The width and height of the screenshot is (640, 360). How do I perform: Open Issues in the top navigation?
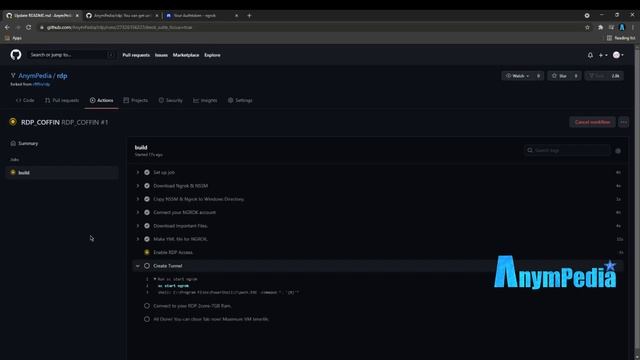tap(161, 55)
